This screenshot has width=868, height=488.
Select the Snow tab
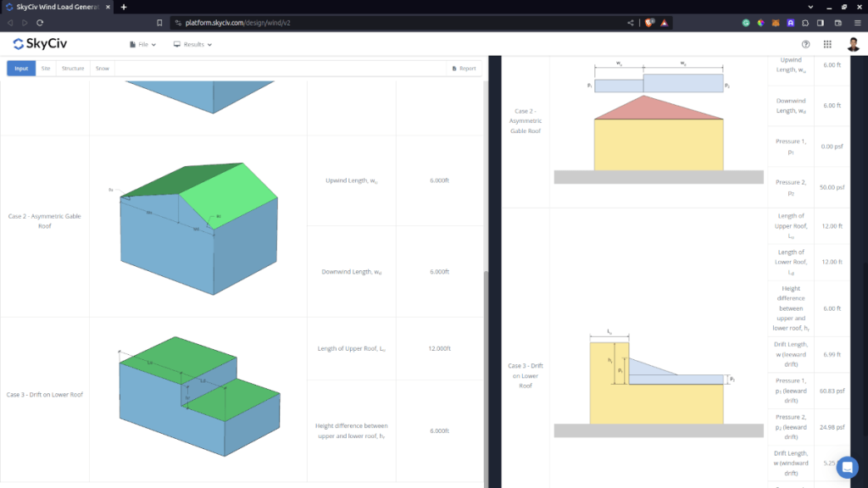[102, 69]
